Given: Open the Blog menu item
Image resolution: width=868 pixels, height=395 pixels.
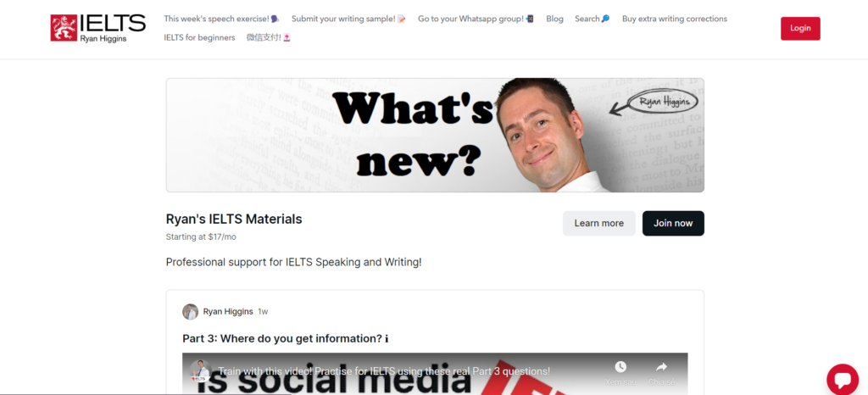Looking at the screenshot, I should pos(554,19).
